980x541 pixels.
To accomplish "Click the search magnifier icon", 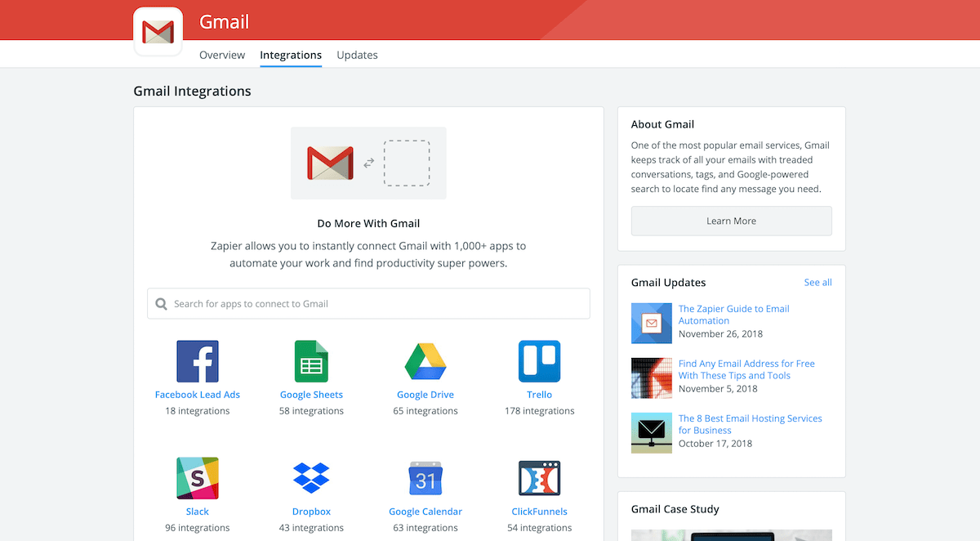I will (x=162, y=303).
